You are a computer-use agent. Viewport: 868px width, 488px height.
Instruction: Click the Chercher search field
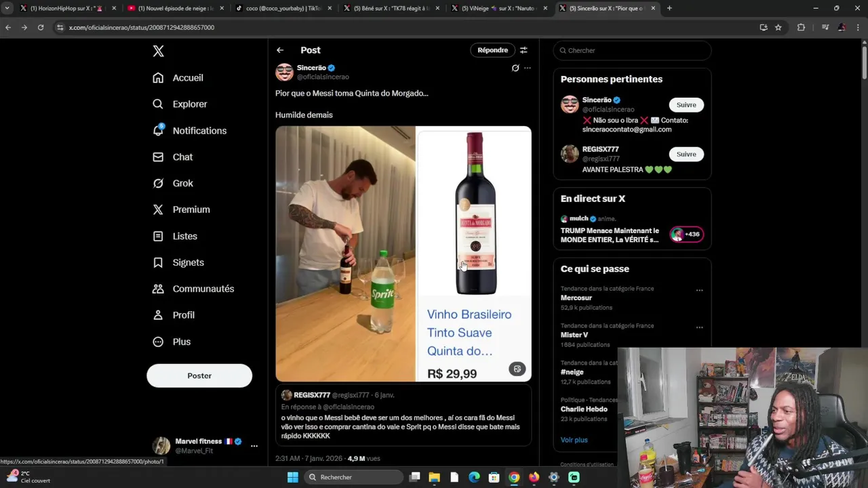tap(632, 50)
